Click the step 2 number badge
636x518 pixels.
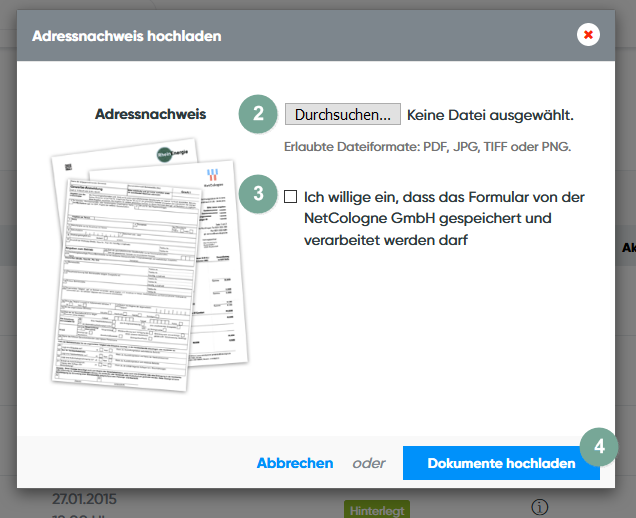pos(258,114)
